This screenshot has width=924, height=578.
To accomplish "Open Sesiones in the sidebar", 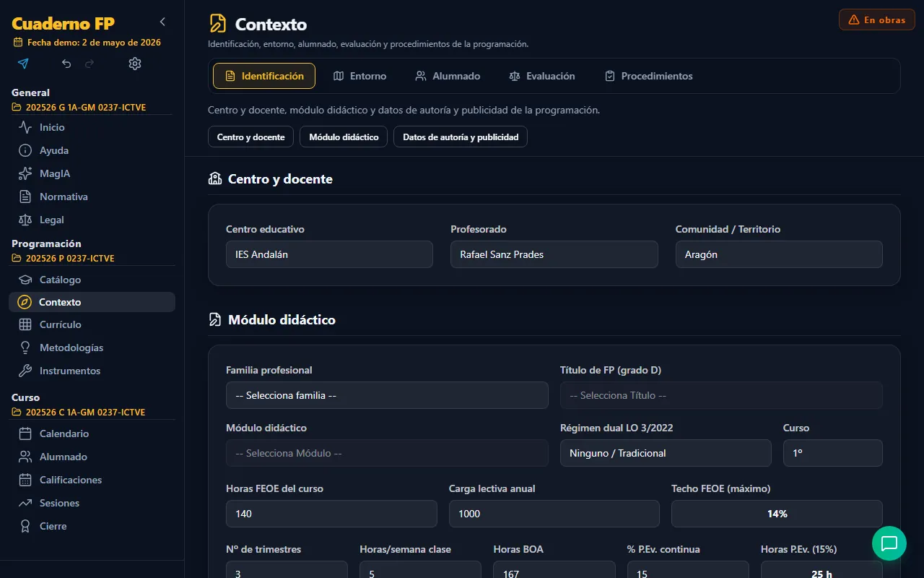I will pyautogui.click(x=92, y=503).
